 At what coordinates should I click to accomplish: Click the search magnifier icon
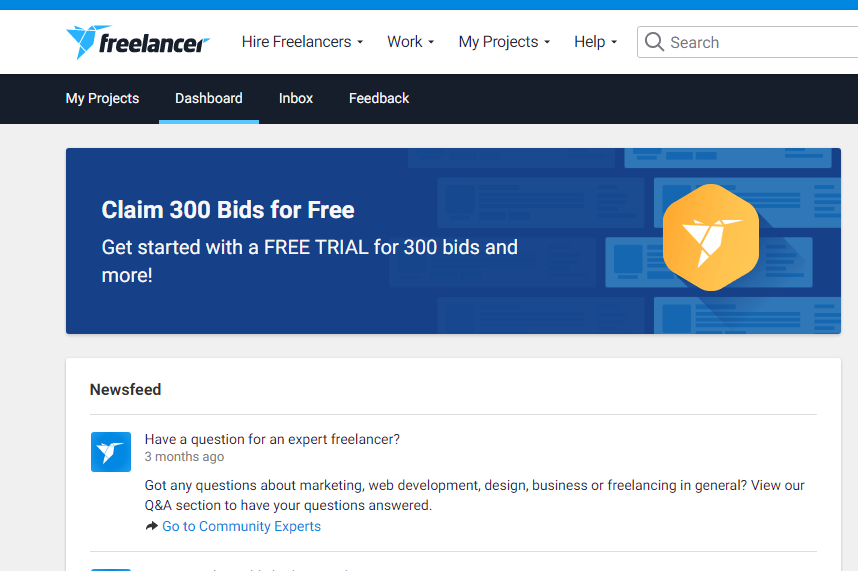(x=654, y=42)
